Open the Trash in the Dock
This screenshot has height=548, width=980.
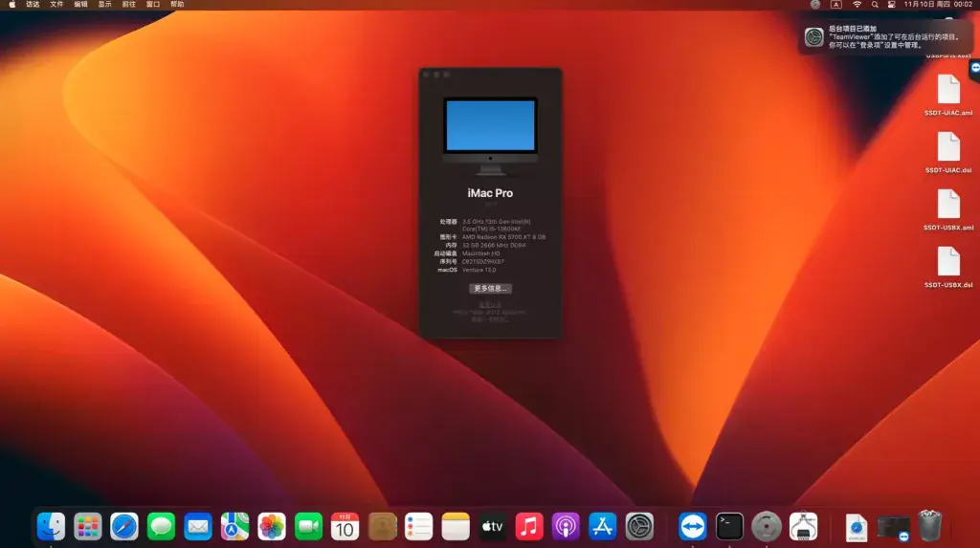930,525
